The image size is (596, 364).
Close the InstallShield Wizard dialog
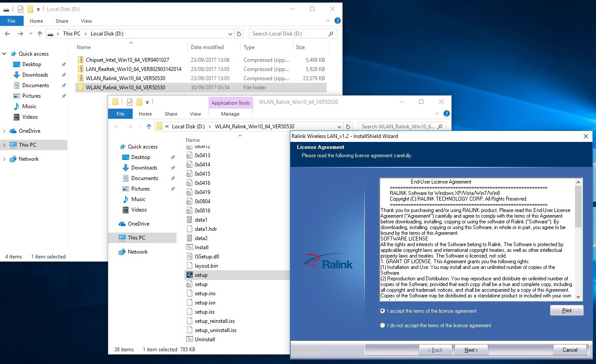click(585, 136)
